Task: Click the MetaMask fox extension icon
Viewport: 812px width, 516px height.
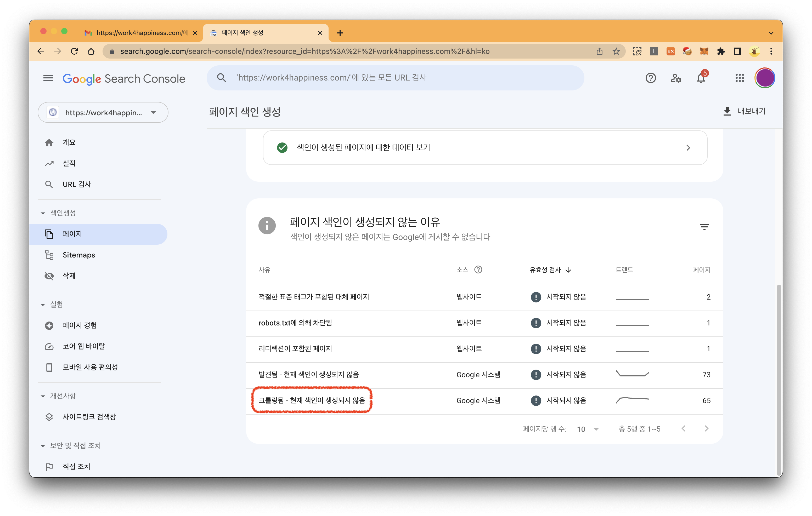Action: pyautogui.click(x=704, y=51)
